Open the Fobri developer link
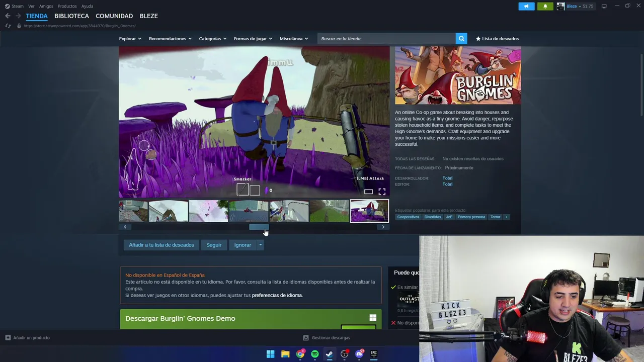Screen dimensions: 644x362 click(x=447, y=178)
